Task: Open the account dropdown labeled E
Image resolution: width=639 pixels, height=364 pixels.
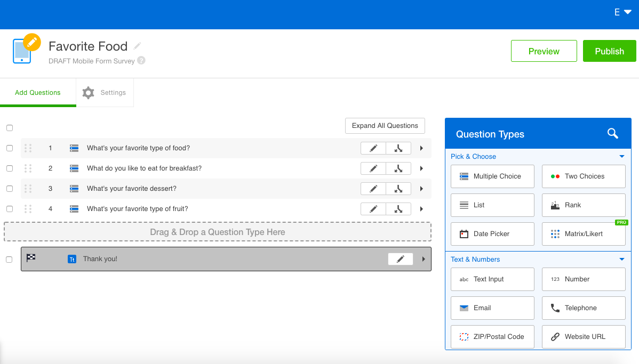Action: 622,12
